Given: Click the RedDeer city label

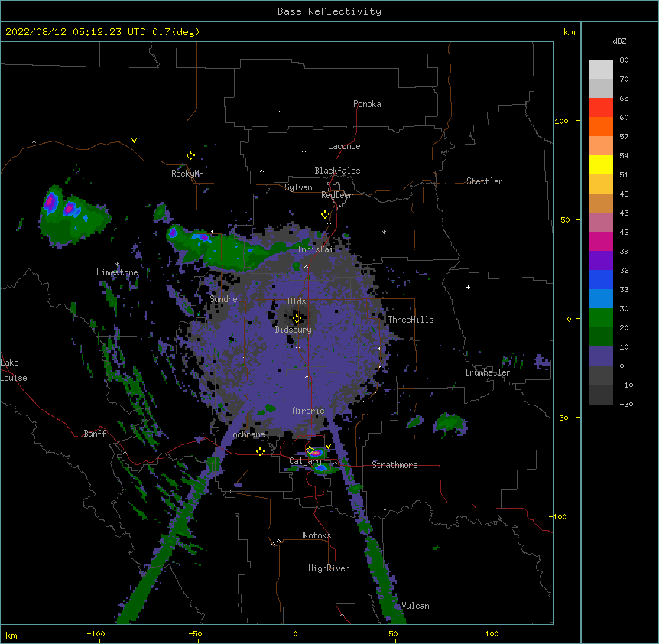Looking at the screenshot, I should (336, 195).
